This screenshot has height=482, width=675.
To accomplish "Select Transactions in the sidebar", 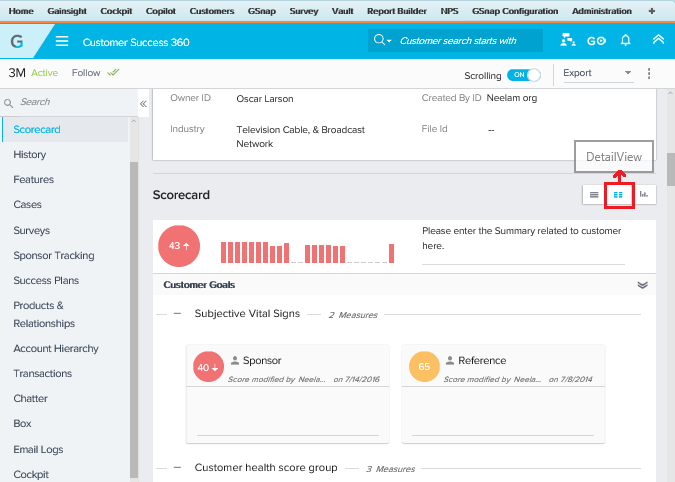I will coord(43,373).
